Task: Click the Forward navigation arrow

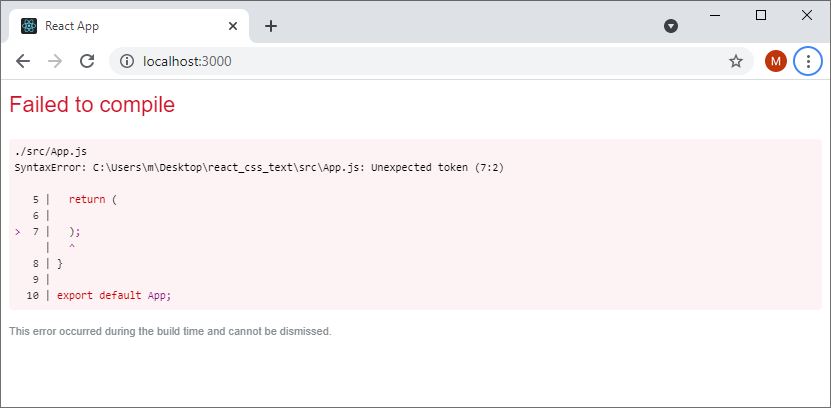Action: coord(55,61)
